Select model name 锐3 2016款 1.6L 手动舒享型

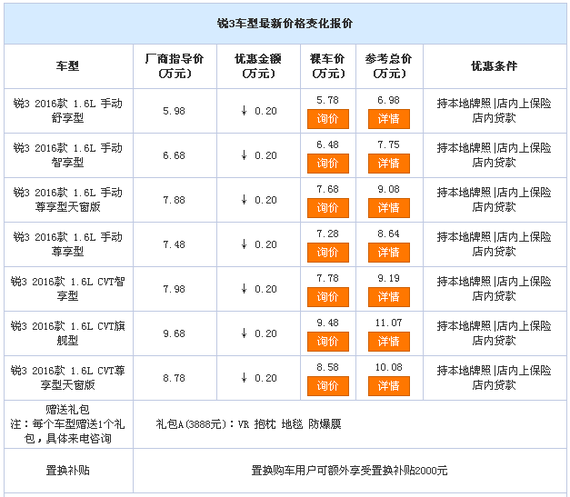pyautogui.click(x=68, y=111)
